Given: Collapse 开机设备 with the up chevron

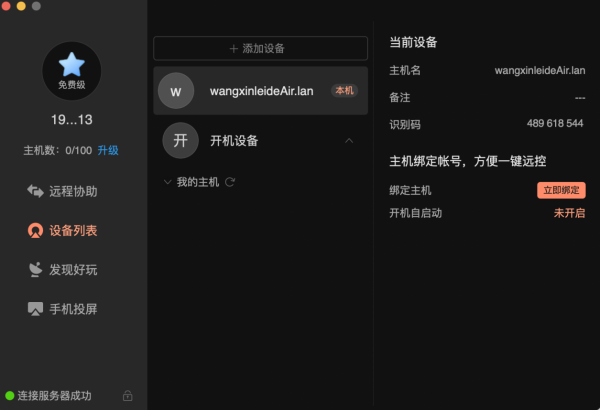Looking at the screenshot, I should 349,140.
